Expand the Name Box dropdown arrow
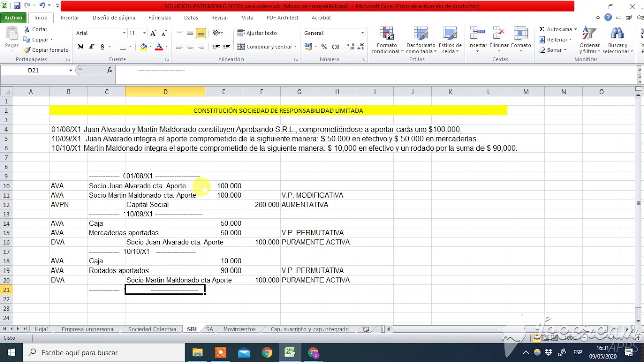644x362 pixels. point(70,70)
